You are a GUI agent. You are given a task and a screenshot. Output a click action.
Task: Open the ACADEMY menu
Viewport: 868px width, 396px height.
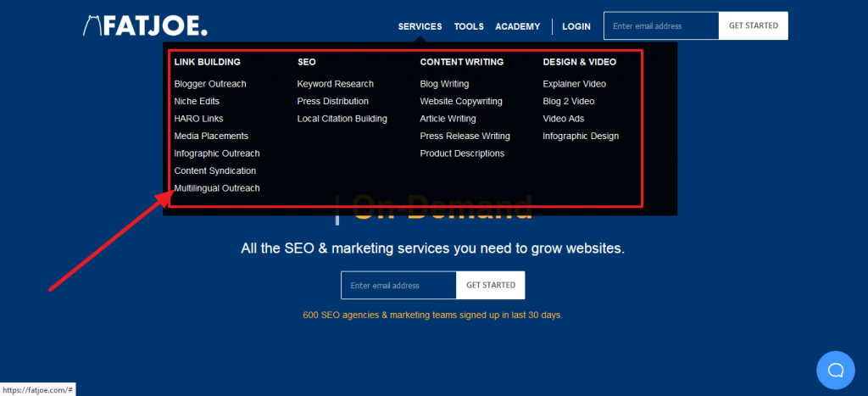pos(518,26)
